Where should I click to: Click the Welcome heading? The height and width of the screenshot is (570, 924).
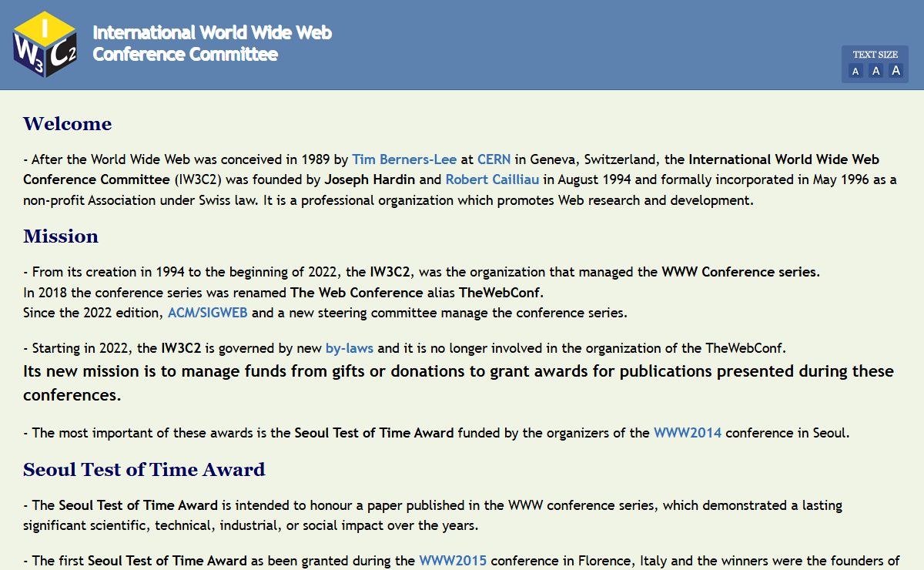click(x=67, y=124)
